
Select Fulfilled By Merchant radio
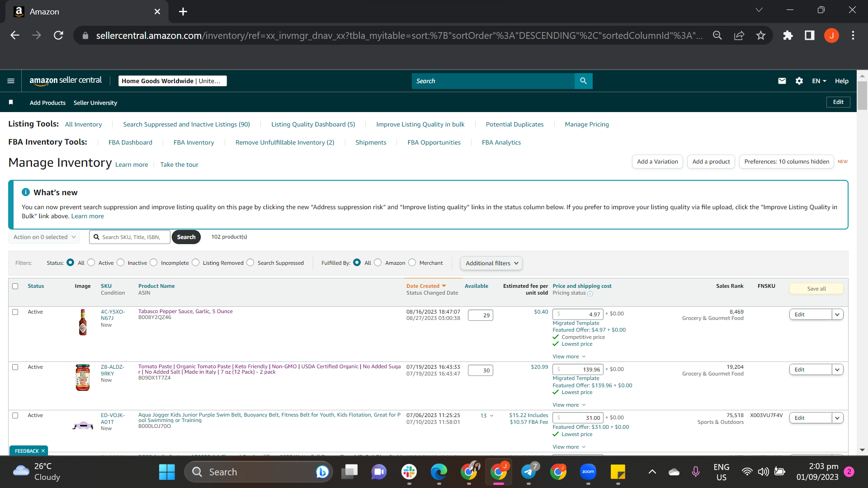(412, 263)
